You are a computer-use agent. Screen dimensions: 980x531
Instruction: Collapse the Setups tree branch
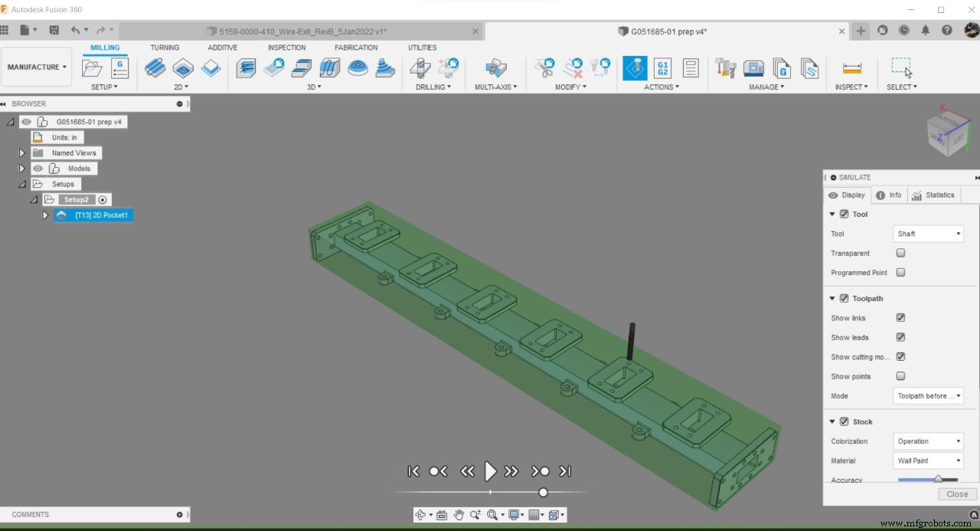point(21,184)
